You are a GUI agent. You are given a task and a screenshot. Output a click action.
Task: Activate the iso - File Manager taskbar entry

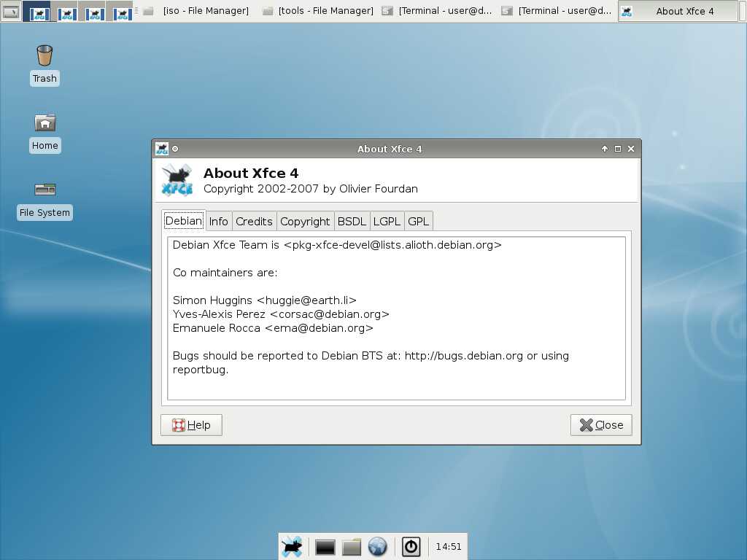coord(196,11)
